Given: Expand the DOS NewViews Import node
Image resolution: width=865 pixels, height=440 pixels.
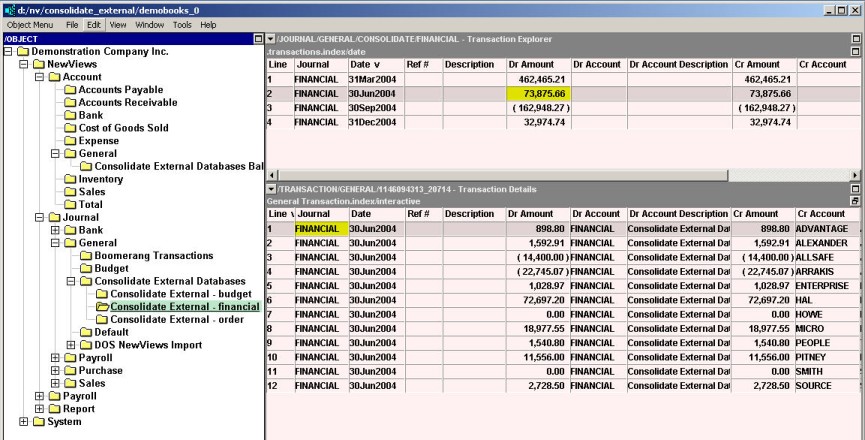Looking at the screenshot, I should tap(71, 345).
